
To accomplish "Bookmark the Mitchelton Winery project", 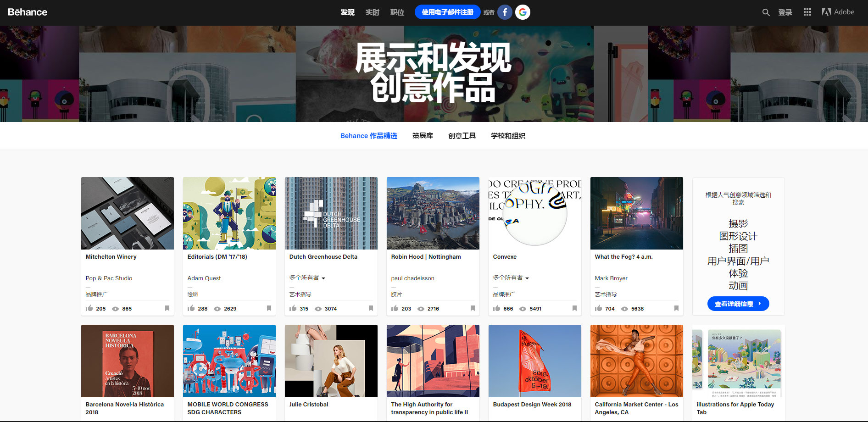I will 167,309.
